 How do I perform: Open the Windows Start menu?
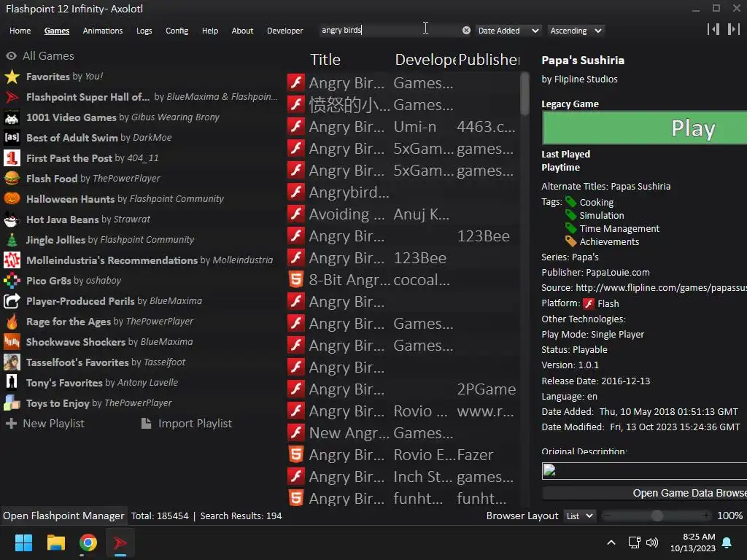[23, 542]
